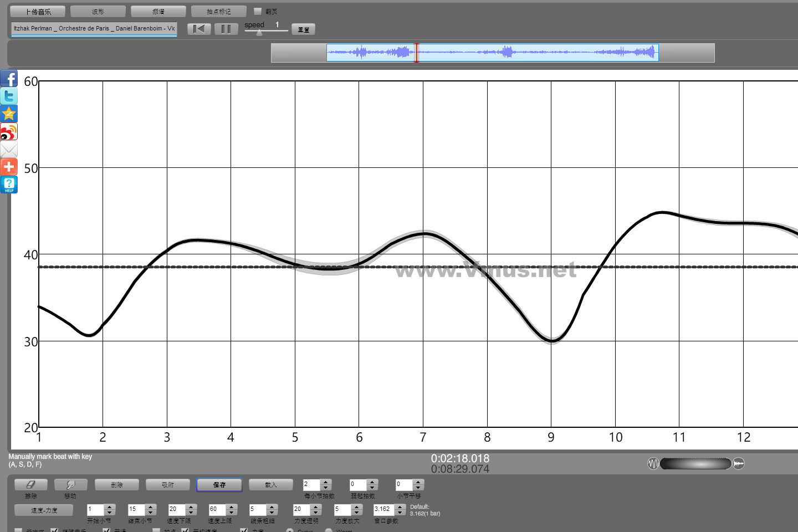Click the waveform icon right of slider
Viewport: 798px width, 532px height.
(x=739, y=463)
